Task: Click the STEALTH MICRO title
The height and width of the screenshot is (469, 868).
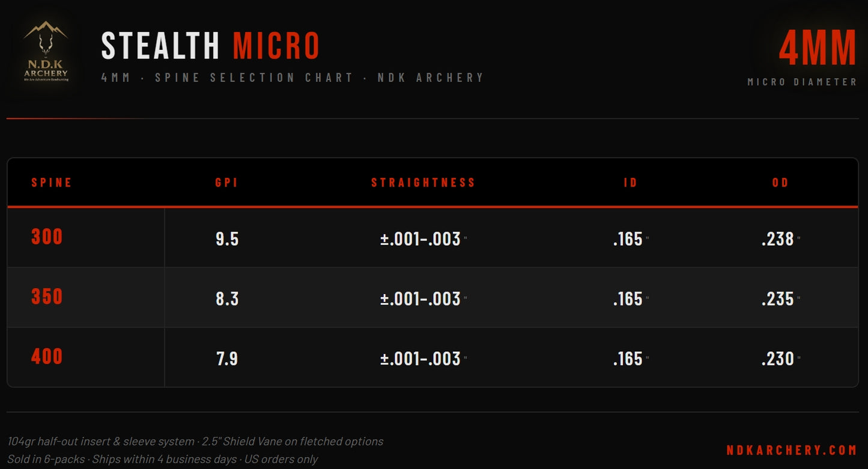Action: coord(210,46)
